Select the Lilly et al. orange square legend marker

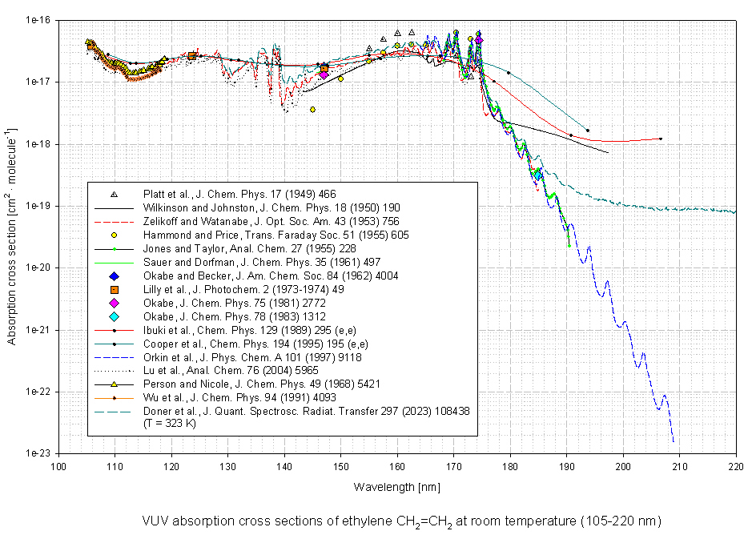tap(114, 289)
